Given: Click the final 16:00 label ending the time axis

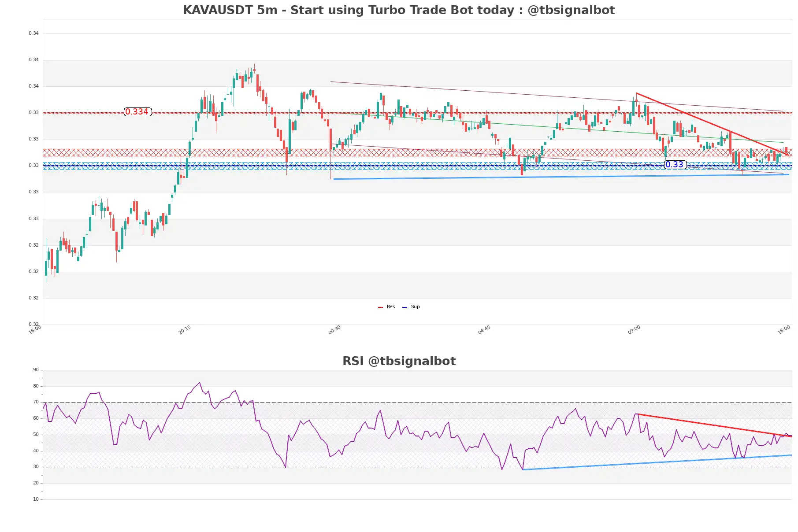Looking at the screenshot, I should coord(784,330).
